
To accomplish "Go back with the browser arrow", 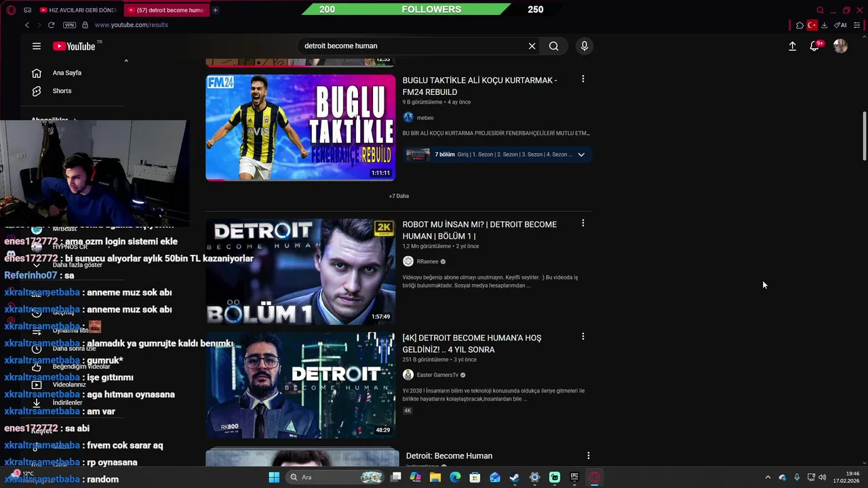I will [x=27, y=25].
